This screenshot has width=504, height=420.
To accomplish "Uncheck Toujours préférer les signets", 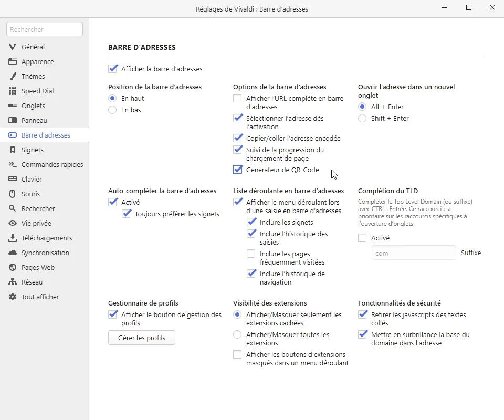I will [x=127, y=214].
